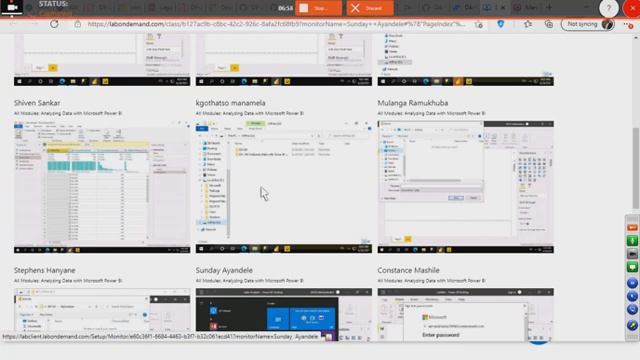
Task: Open Shiven Sankar's lab screen thumbnail
Action: pos(102,187)
